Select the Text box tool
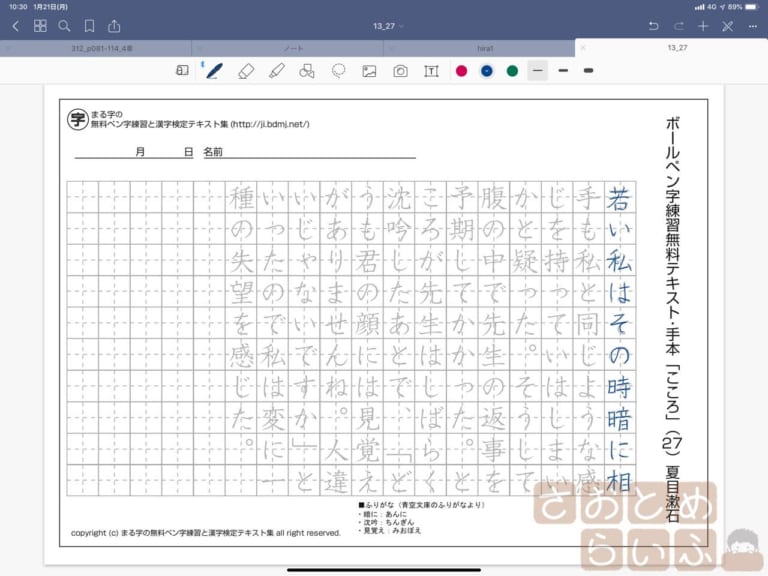Viewport: 768px width, 576px height. click(x=431, y=71)
